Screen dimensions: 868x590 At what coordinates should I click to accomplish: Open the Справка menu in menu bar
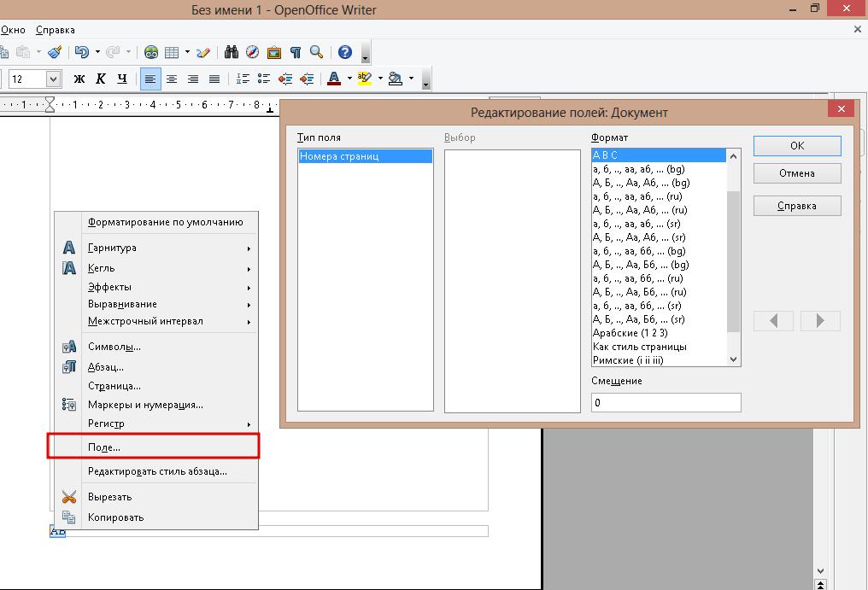point(56,30)
